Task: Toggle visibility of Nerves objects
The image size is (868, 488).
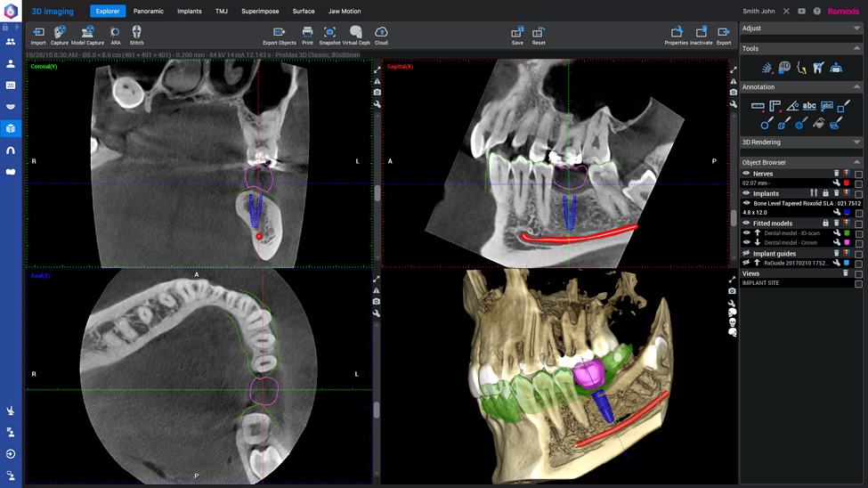Action: pyautogui.click(x=747, y=174)
